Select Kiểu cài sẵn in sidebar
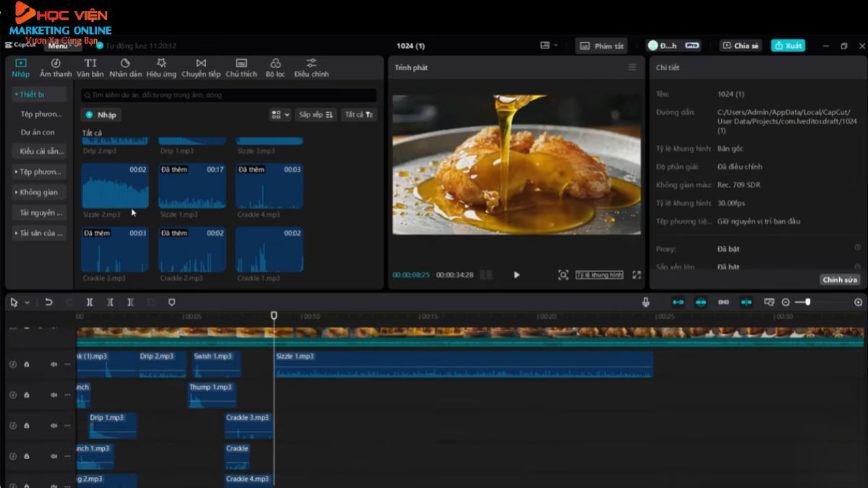The width and height of the screenshot is (868, 488). coord(40,151)
